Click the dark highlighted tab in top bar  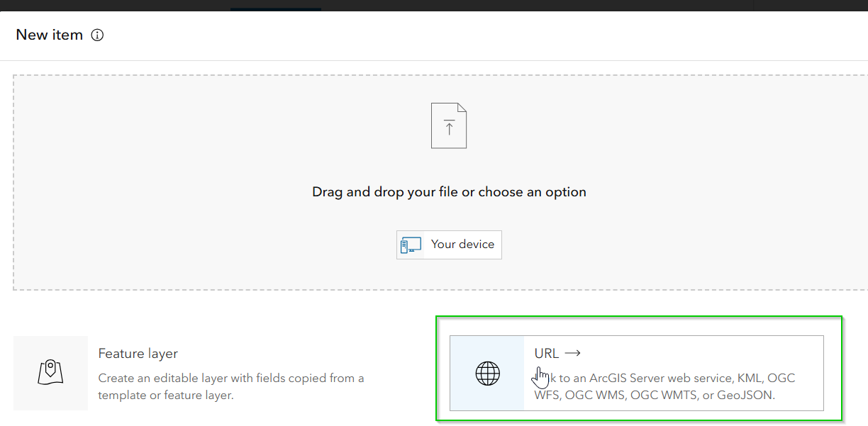[276, 6]
